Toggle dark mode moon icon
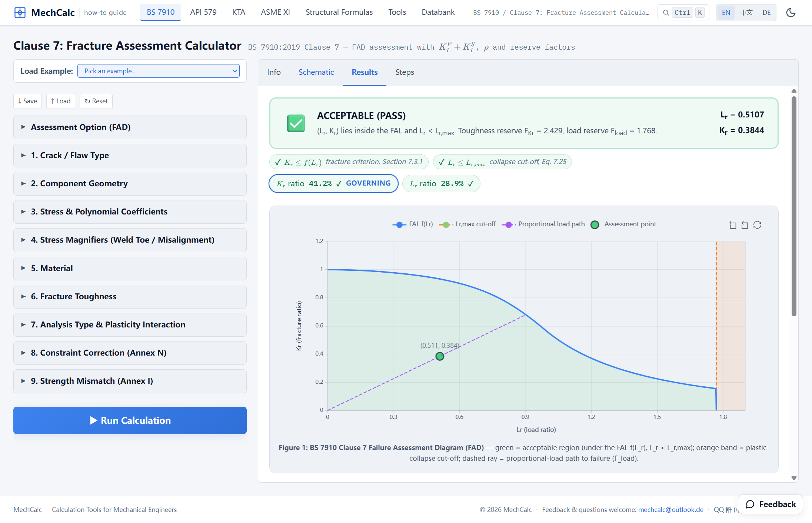 [x=791, y=13]
